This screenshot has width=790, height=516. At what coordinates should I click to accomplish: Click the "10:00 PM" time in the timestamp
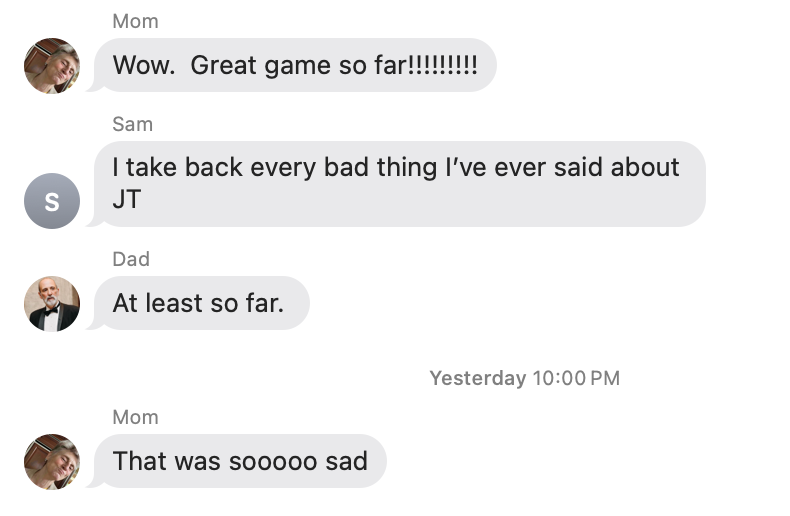(x=576, y=378)
